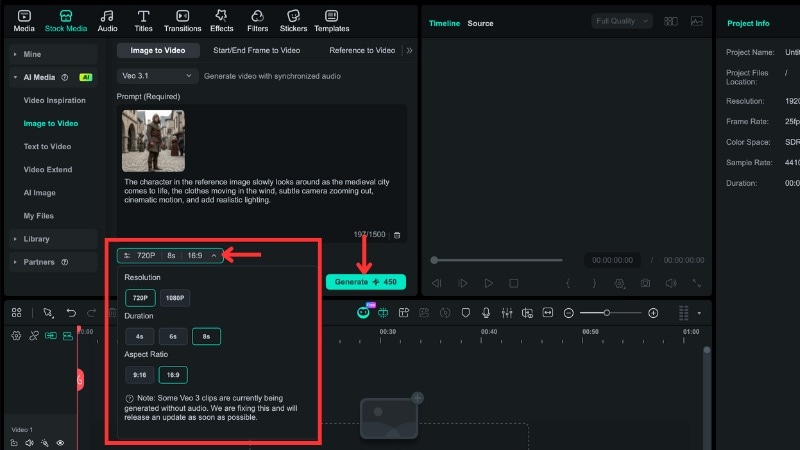Open the Filters tab
This screenshot has width=800, height=450.
pos(258,21)
